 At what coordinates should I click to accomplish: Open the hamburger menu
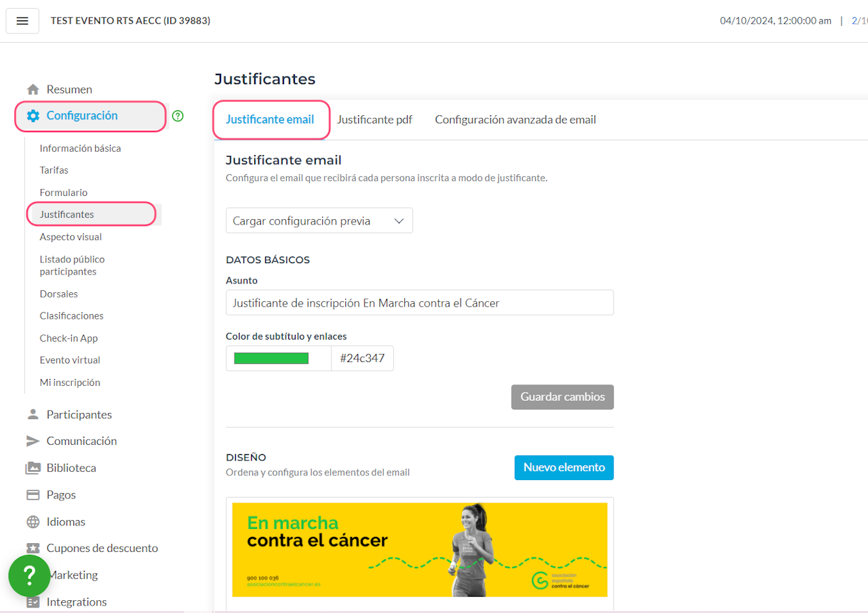point(22,21)
